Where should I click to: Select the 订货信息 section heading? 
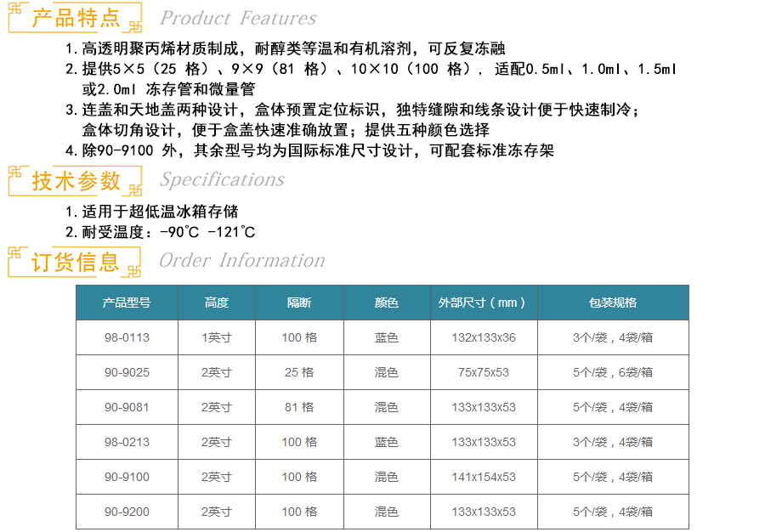[x=76, y=262]
